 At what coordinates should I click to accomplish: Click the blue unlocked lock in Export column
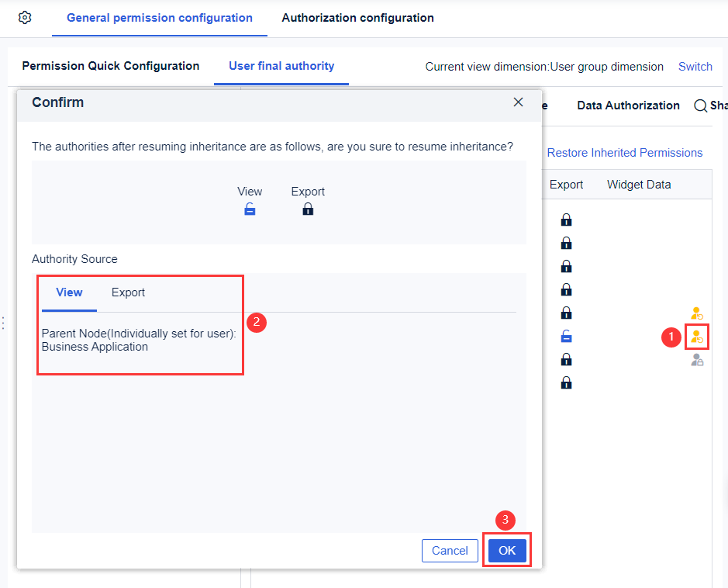566,336
